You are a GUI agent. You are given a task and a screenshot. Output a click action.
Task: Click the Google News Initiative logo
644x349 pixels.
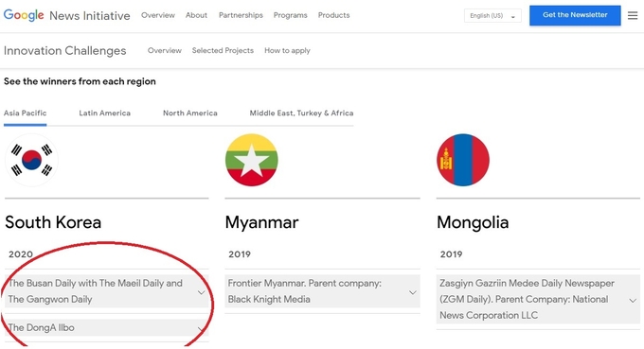pyautogui.click(x=67, y=15)
